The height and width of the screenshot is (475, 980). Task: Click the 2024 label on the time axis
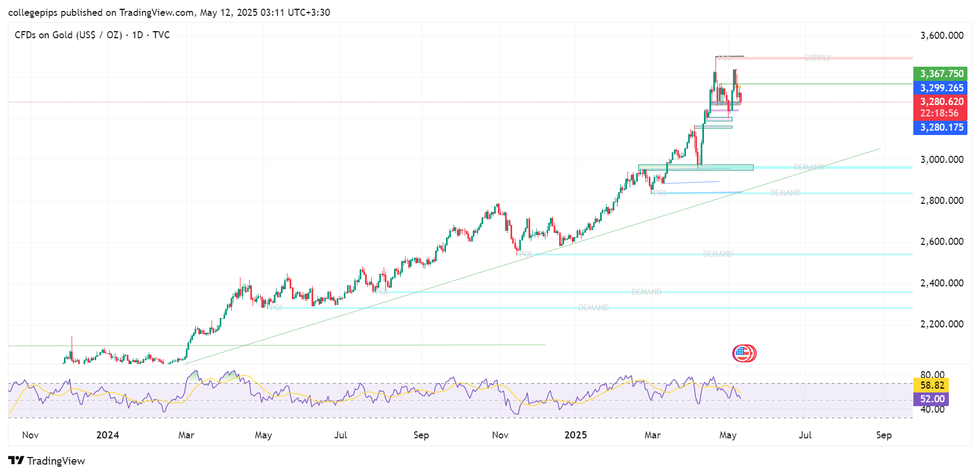click(x=108, y=435)
